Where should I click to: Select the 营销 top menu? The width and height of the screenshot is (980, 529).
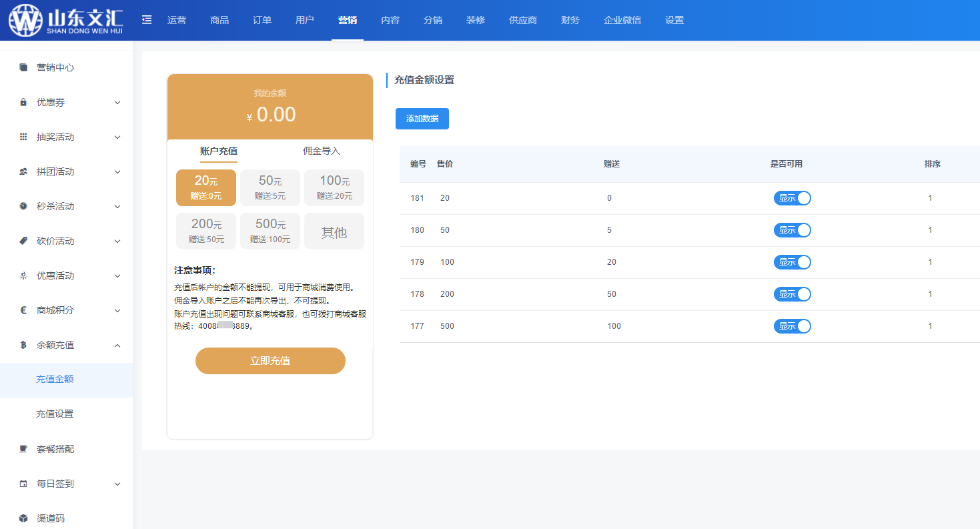click(348, 20)
